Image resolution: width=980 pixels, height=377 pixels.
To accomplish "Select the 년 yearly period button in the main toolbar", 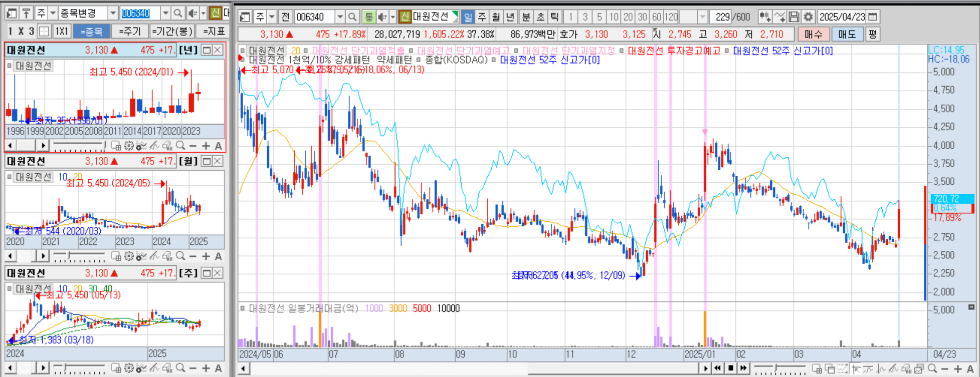I will pos(510,17).
